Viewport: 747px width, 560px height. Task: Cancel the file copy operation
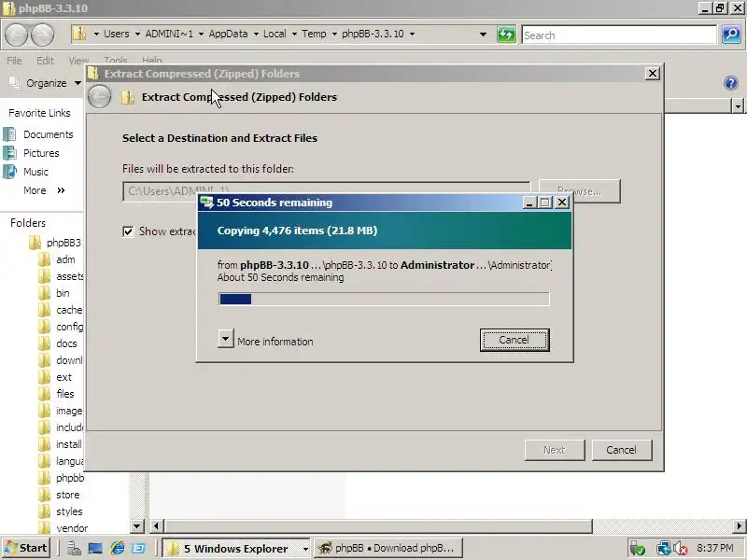point(514,340)
